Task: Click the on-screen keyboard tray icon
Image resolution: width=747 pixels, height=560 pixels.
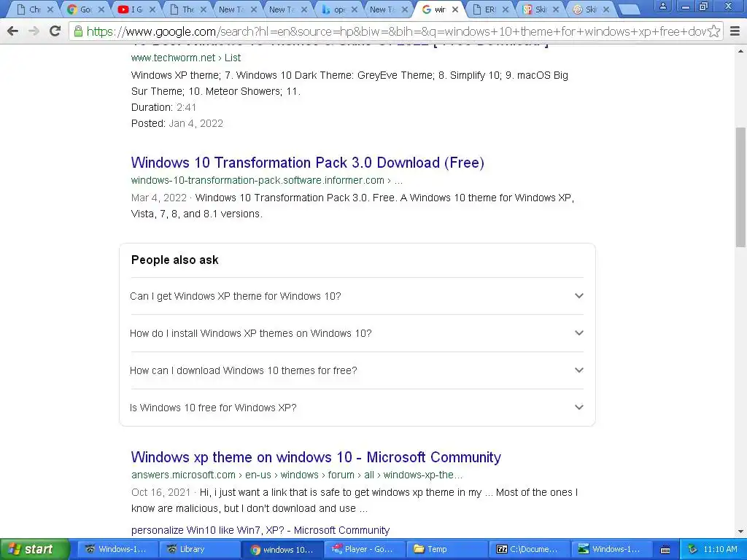Action: point(665,550)
